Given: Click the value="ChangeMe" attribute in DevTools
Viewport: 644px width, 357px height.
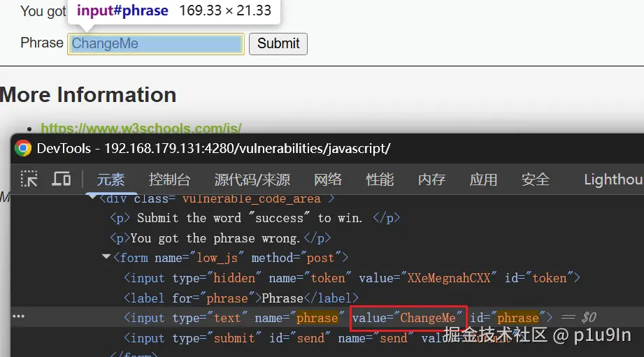Looking at the screenshot, I should tap(408, 318).
